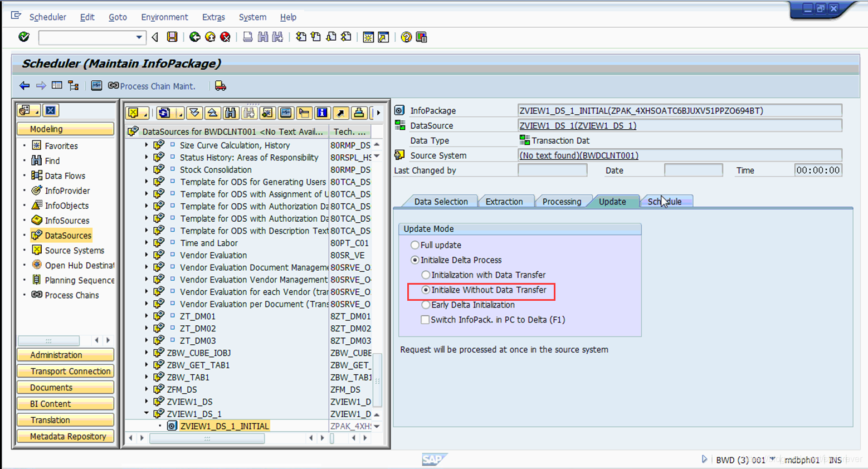The image size is (868, 469).
Task: Select Initialize Without Data Transfer radio button
Action: coord(426,290)
